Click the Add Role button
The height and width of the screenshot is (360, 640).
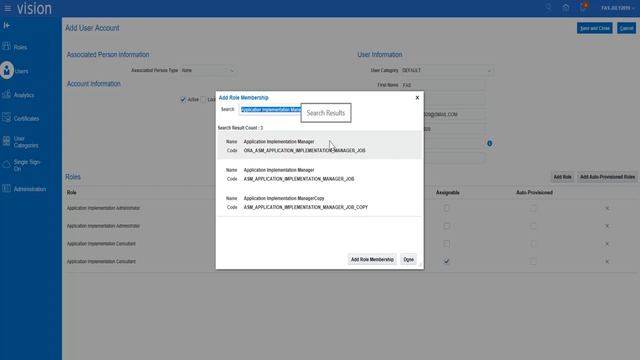tap(562, 177)
